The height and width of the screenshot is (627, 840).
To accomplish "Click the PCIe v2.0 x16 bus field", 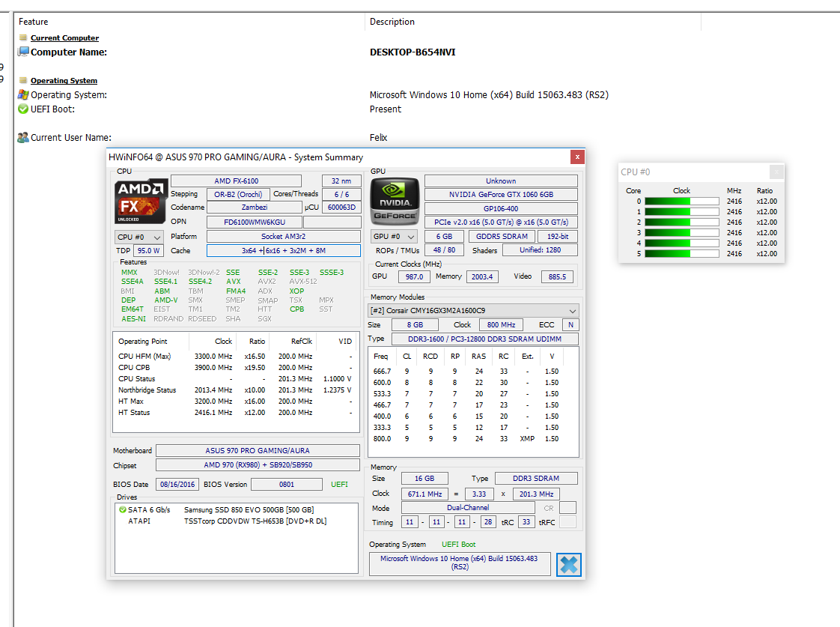I will [501, 222].
